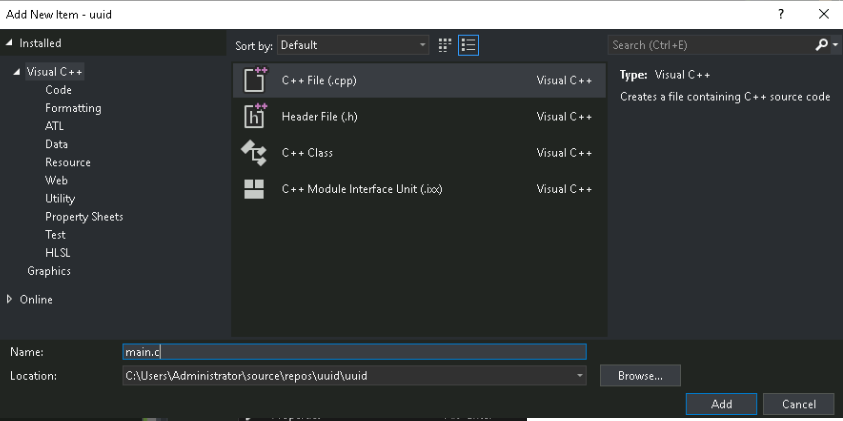Select the Utility category
This screenshot has height=421, width=843.
pyautogui.click(x=60, y=198)
